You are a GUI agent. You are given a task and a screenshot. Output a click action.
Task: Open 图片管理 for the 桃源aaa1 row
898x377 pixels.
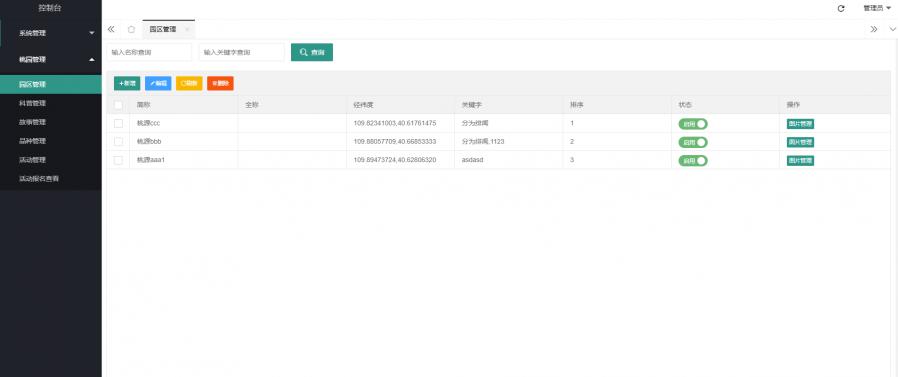point(800,160)
